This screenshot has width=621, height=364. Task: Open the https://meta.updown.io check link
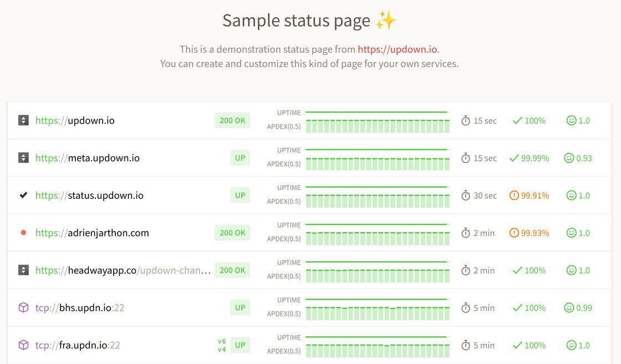pyautogui.click(x=88, y=158)
